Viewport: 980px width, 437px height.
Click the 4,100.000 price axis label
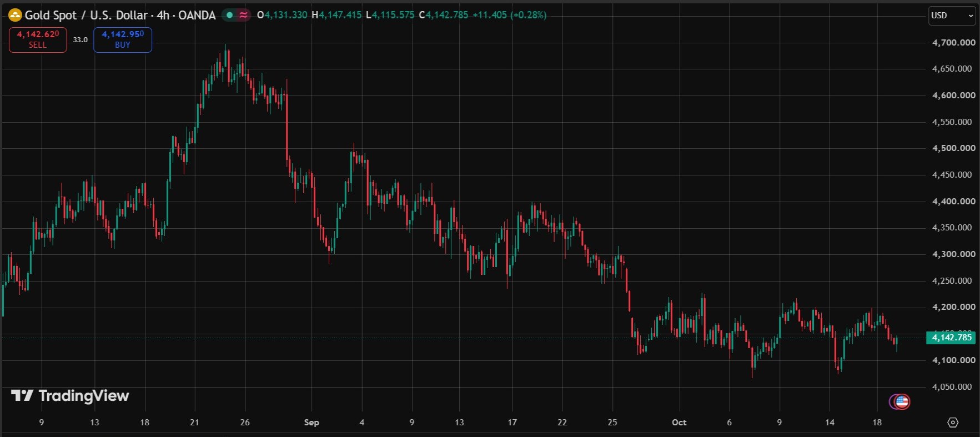pyautogui.click(x=953, y=360)
